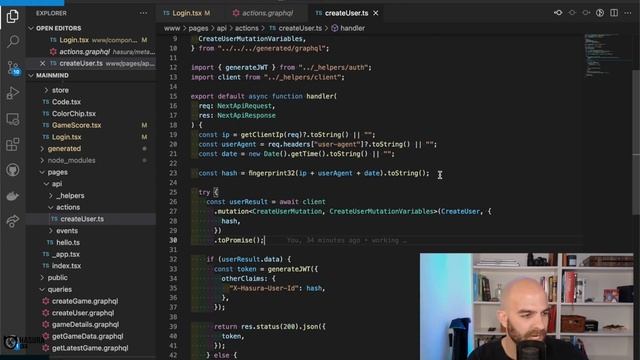Click the toggle file blame icon

coord(600,13)
